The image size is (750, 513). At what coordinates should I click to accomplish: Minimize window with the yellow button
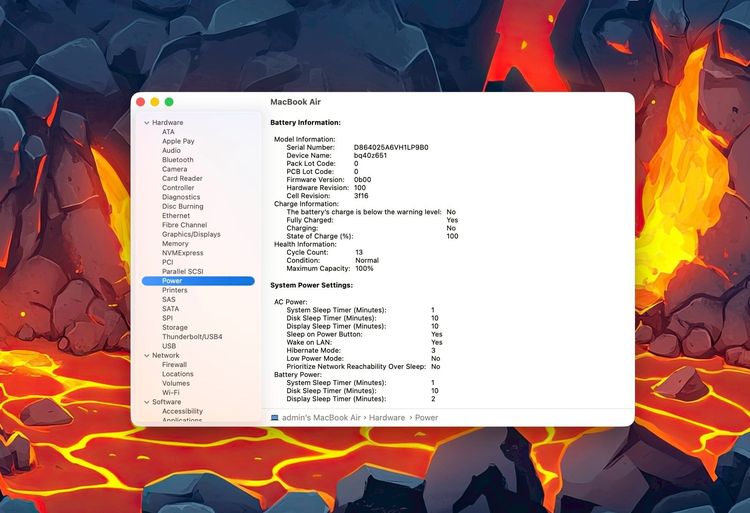click(155, 102)
